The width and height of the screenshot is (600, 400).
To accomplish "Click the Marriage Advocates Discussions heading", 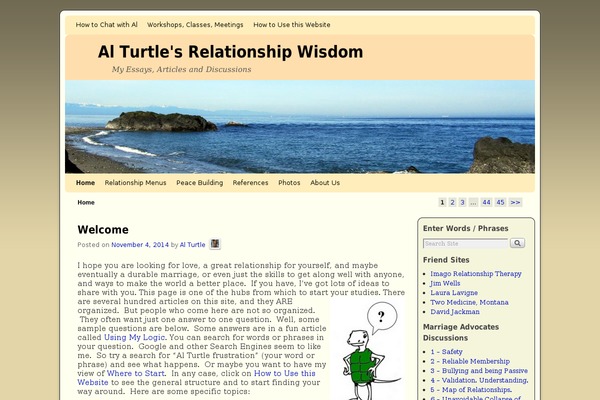I will (x=461, y=333).
